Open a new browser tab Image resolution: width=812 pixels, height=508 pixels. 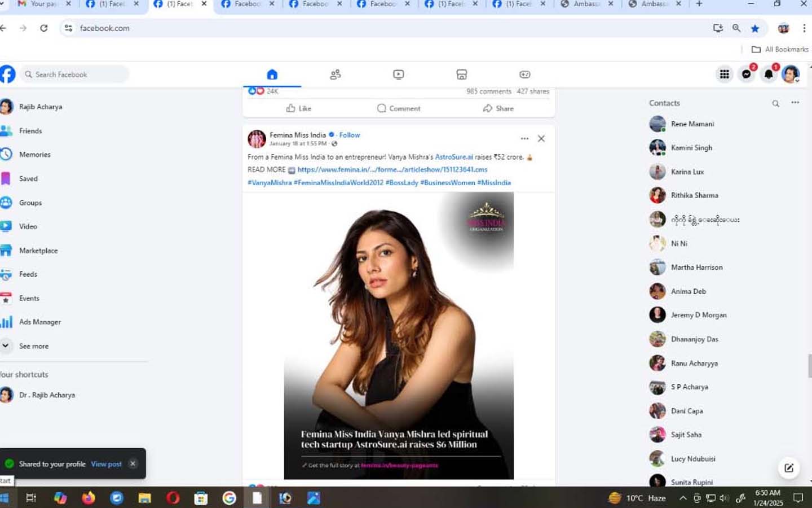(x=699, y=4)
